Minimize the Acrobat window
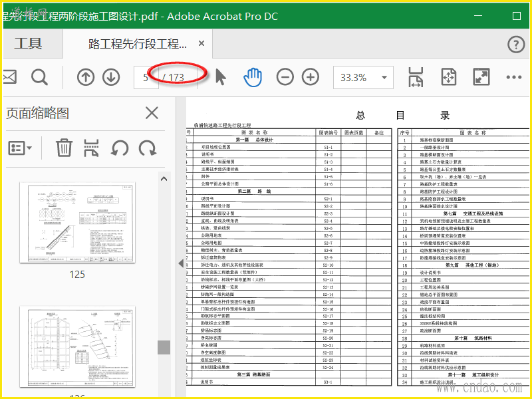 point(478,16)
